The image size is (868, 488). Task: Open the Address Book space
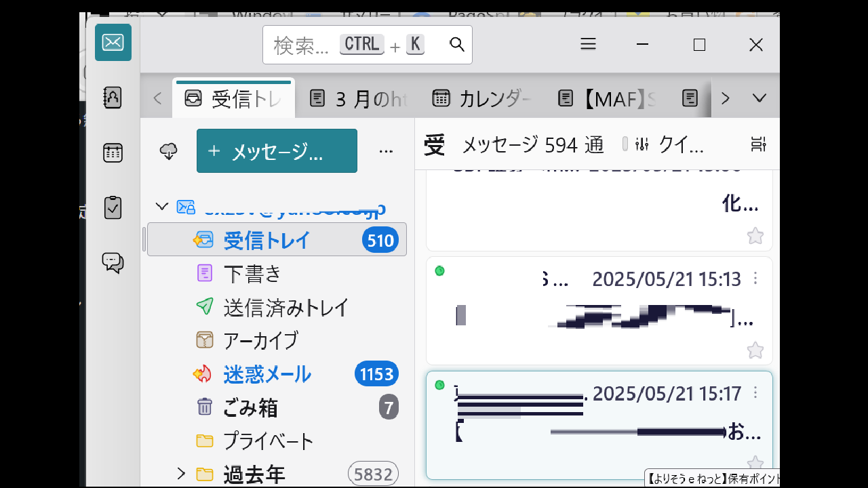113,98
